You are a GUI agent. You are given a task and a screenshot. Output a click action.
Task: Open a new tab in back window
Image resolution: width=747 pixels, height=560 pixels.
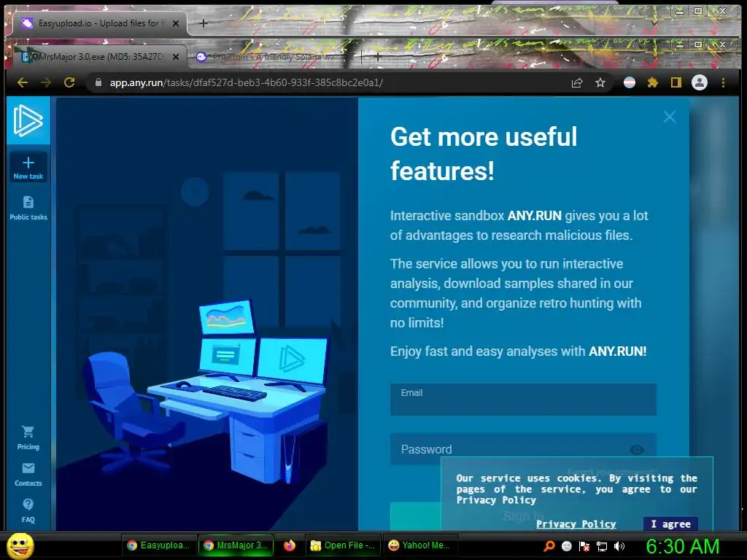click(204, 23)
